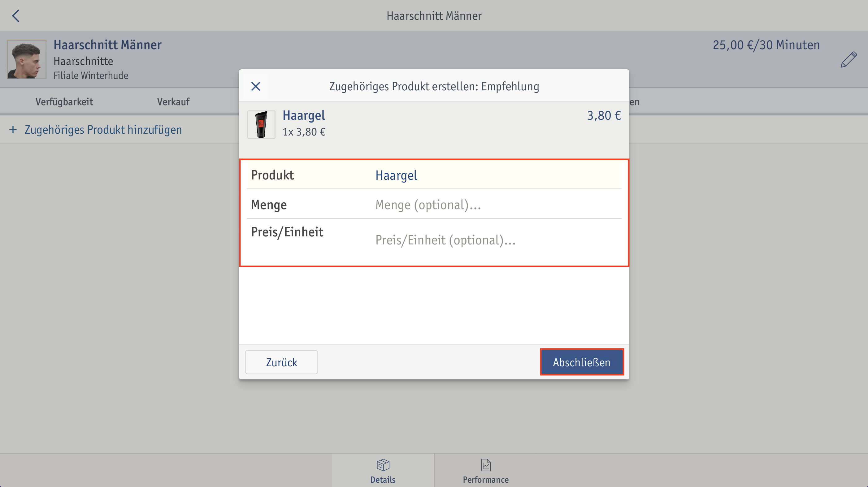Click the 3,80 € price in dialog

click(604, 115)
